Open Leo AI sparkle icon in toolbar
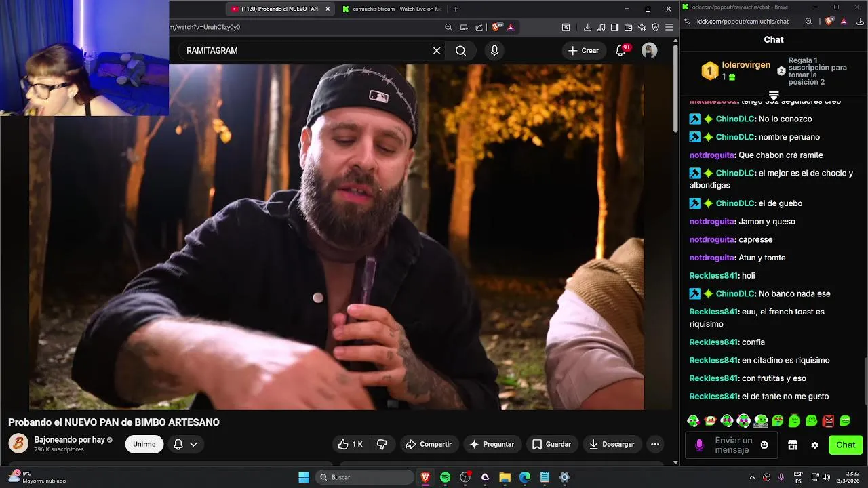The width and height of the screenshot is (868, 488). point(642,27)
